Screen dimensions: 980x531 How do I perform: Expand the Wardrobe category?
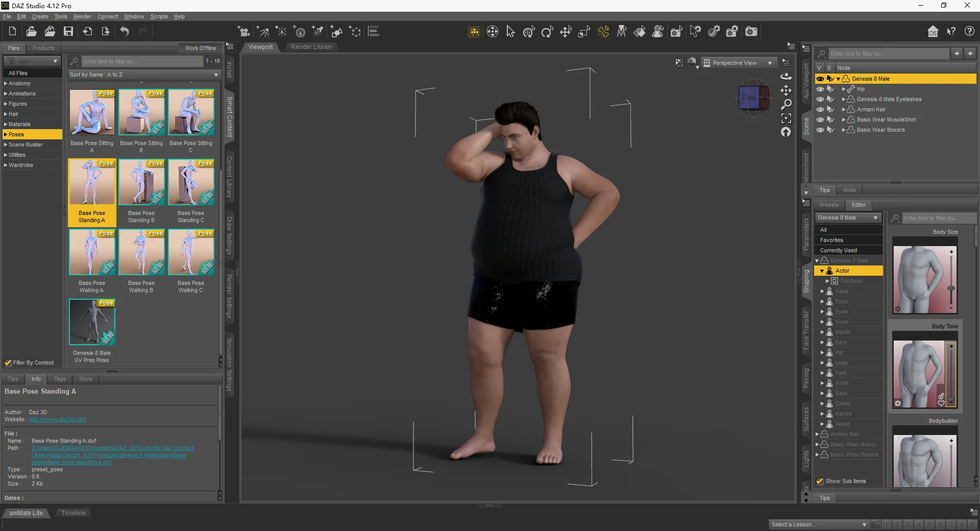click(x=6, y=165)
